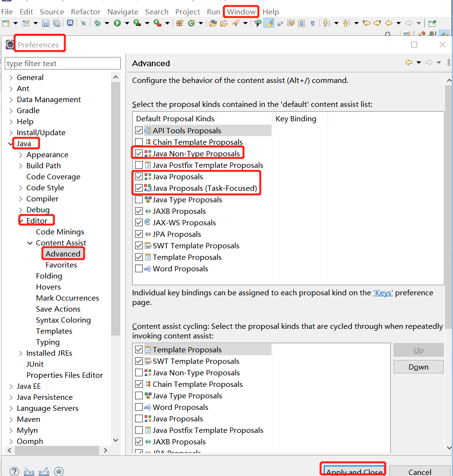Click Apply and Close button
Image resolution: width=453 pixels, height=476 pixels.
[354, 471]
